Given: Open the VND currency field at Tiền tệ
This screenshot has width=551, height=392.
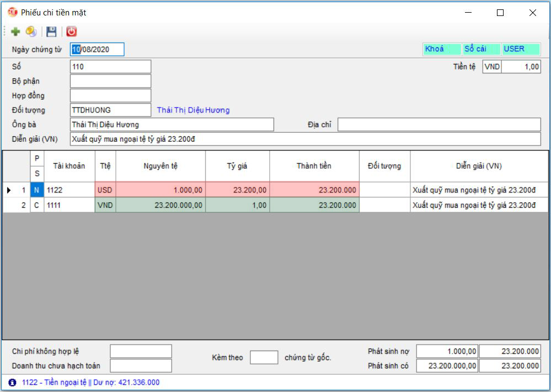Looking at the screenshot, I should 491,67.
